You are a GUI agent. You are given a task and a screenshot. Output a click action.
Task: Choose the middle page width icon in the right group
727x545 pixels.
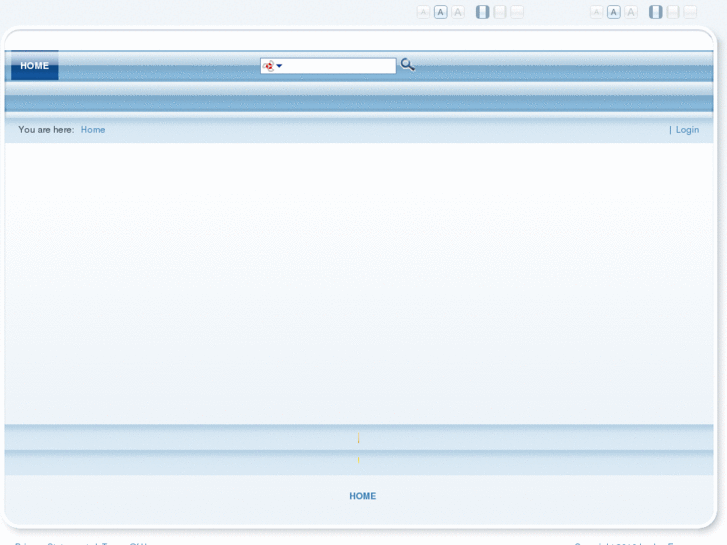point(673,12)
